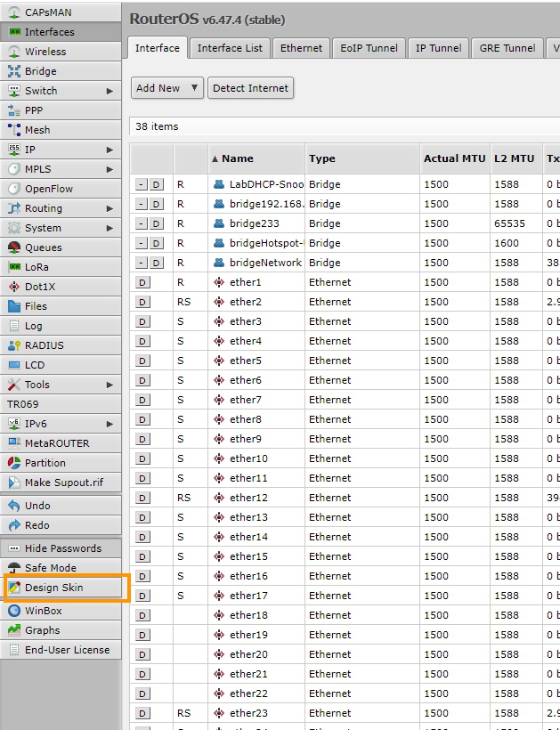
Task: Click the LoRa sidebar icon
Action: pyautogui.click(x=14, y=267)
